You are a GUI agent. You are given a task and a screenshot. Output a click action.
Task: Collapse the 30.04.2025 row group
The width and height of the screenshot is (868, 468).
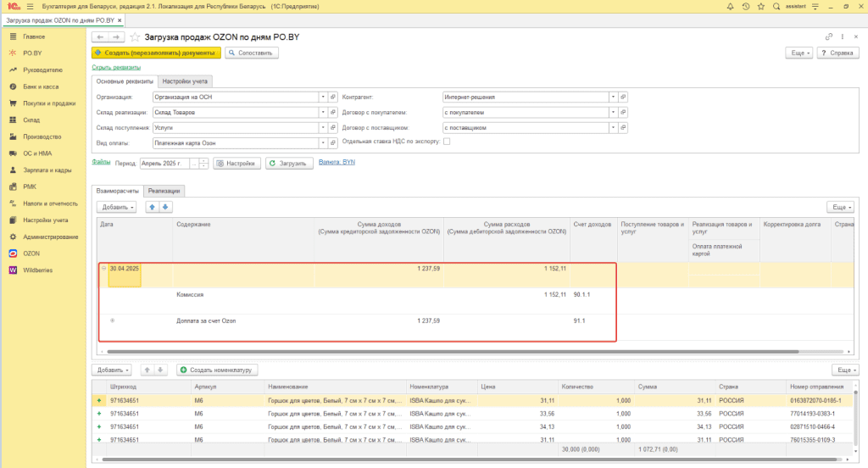point(103,269)
